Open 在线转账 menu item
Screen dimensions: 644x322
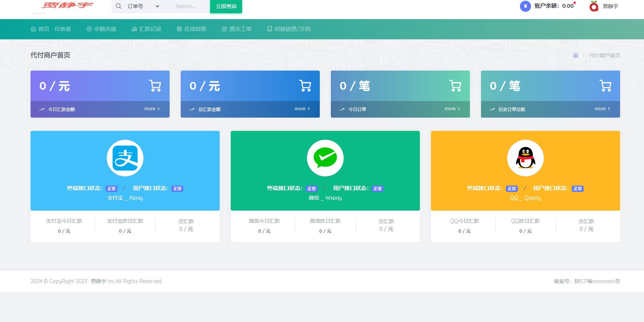point(192,29)
